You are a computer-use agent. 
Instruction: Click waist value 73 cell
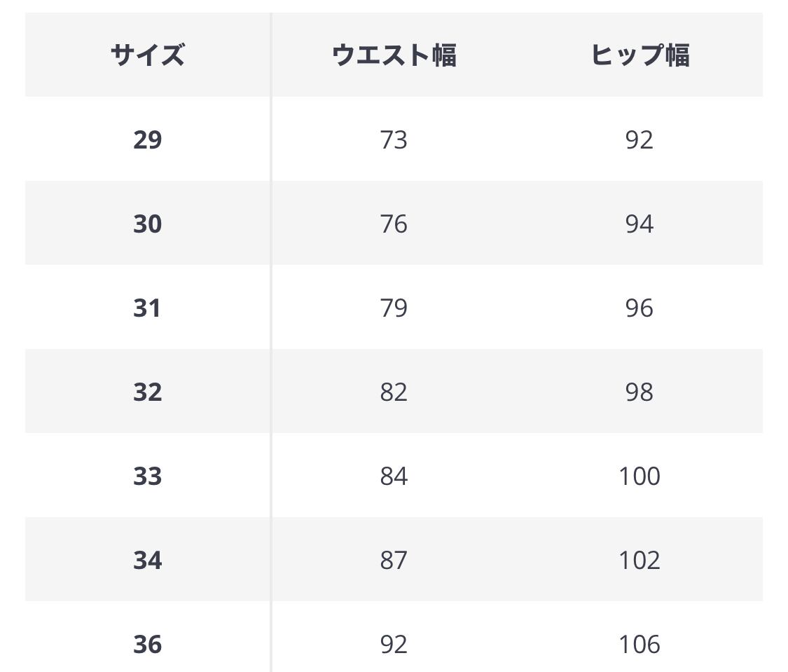(394, 139)
